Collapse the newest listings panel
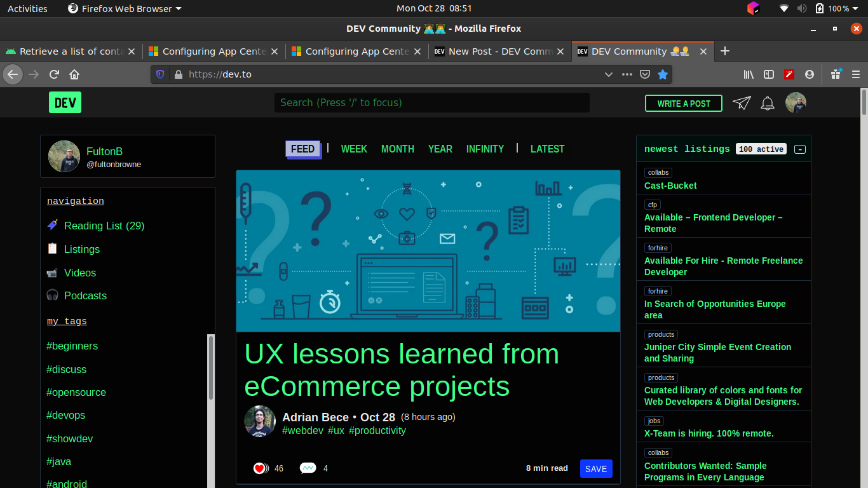 click(x=800, y=149)
